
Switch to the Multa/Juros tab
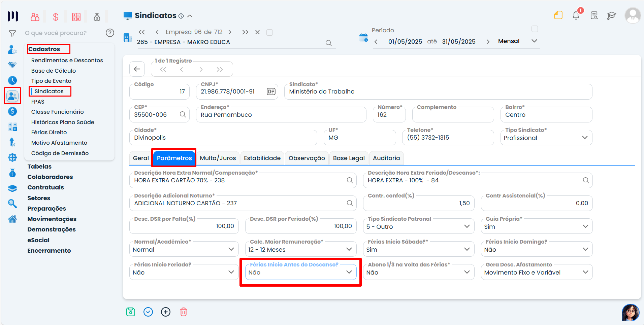[x=218, y=158]
